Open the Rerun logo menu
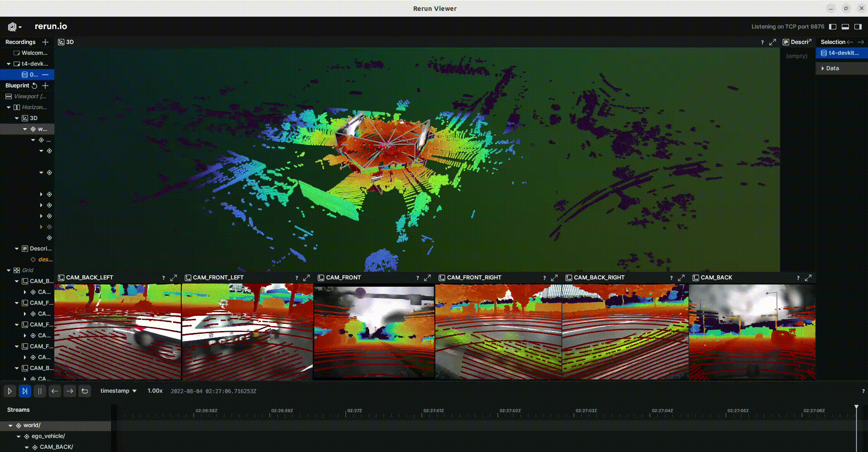 pyautogui.click(x=14, y=27)
